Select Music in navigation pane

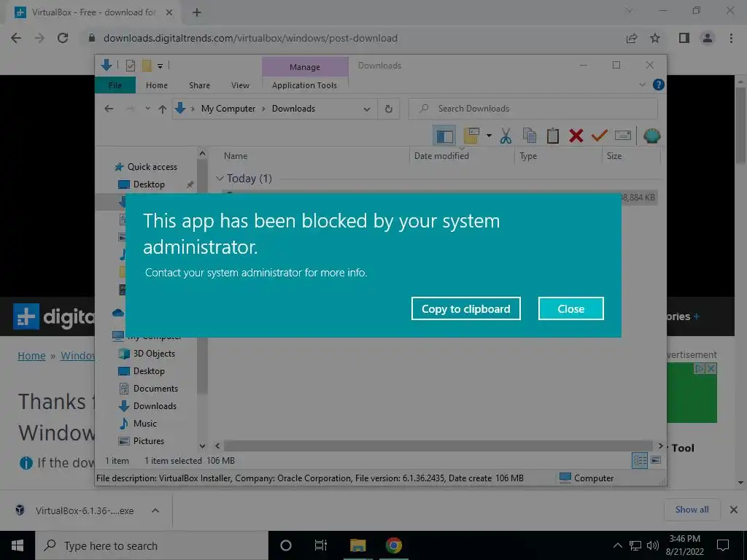click(145, 424)
